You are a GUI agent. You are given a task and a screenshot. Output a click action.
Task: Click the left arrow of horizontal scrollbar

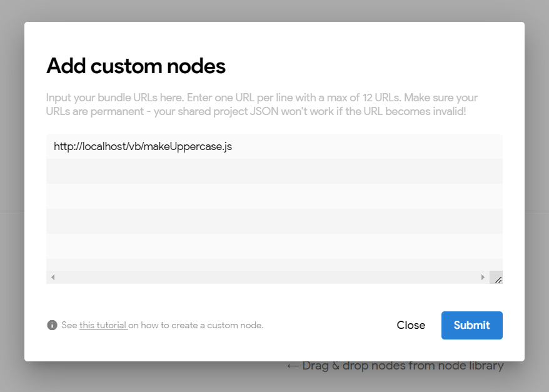click(x=53, y=277)
